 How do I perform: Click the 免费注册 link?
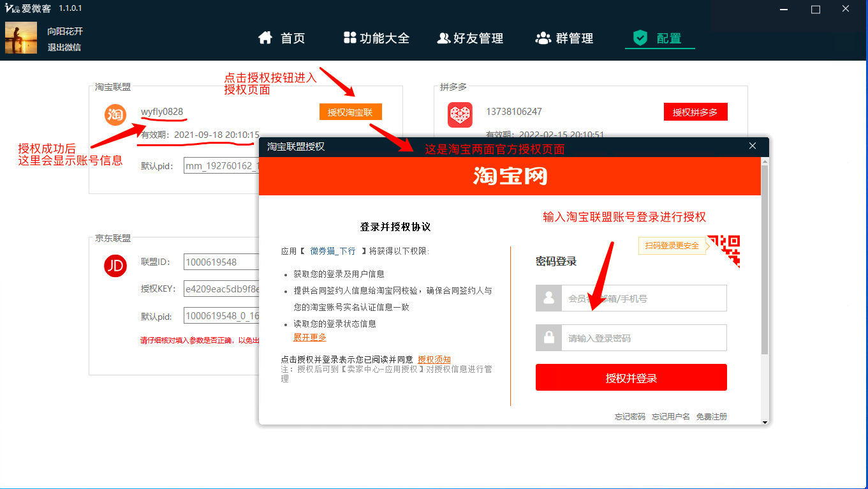pyautogui.click(x=712, y=416)
